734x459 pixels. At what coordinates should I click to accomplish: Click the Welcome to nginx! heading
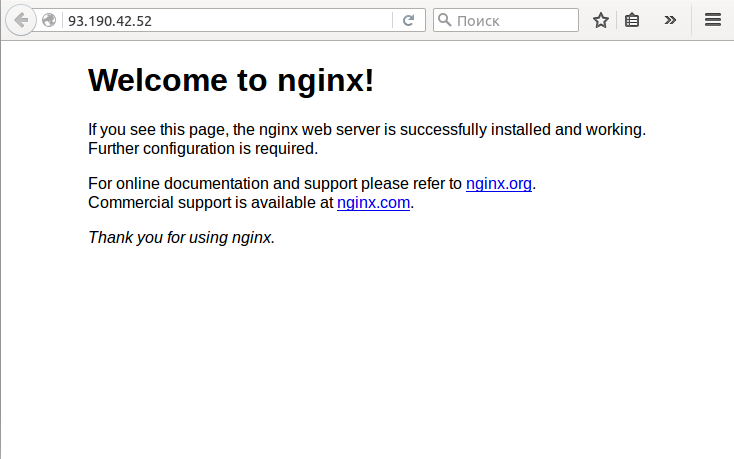tap(231, 80)
